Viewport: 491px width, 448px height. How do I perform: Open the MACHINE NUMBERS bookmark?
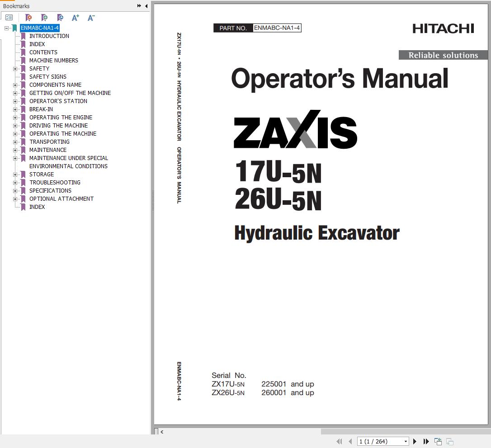[53, 61]
